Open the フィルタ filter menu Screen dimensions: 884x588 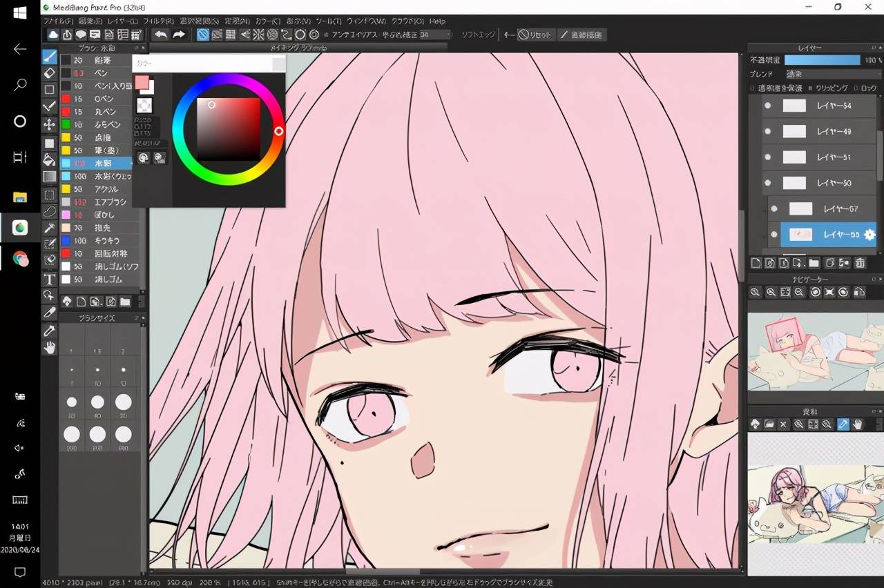(158, 21)
